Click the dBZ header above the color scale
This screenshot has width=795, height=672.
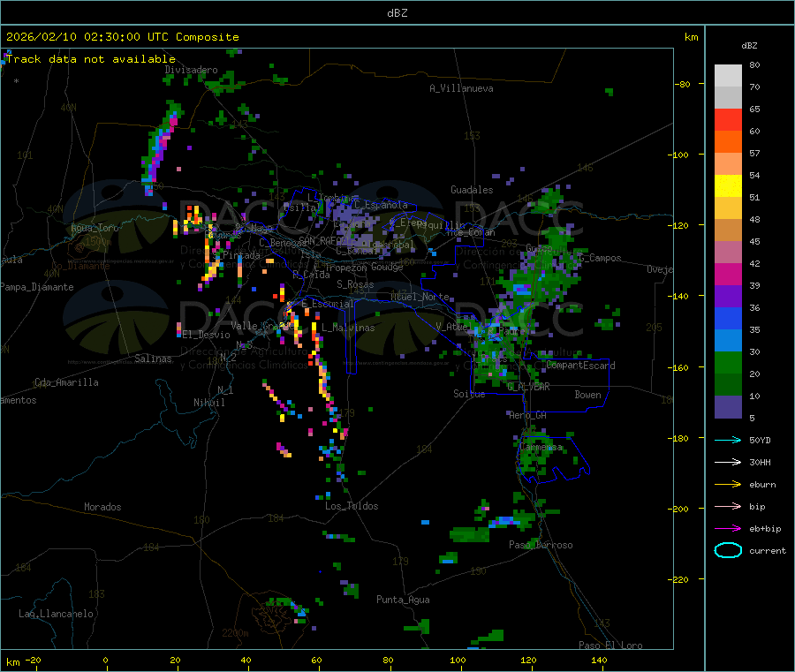pos(749,46)
